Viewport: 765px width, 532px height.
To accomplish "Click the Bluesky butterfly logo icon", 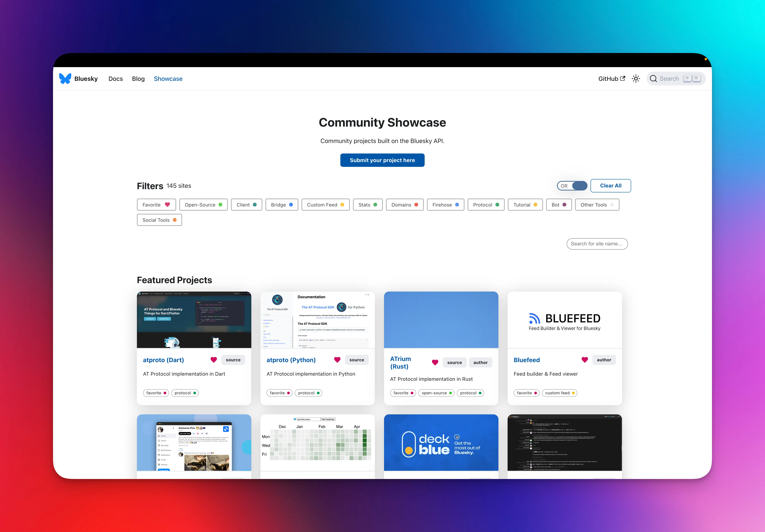I will pos(65,79).
